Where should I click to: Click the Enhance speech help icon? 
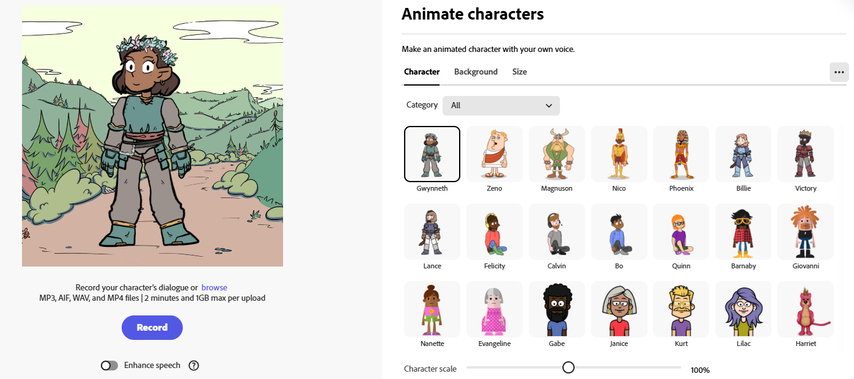tap(193, 365)
